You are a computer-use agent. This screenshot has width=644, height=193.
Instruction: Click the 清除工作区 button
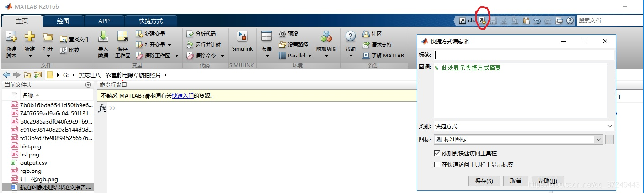click(153, 56)
